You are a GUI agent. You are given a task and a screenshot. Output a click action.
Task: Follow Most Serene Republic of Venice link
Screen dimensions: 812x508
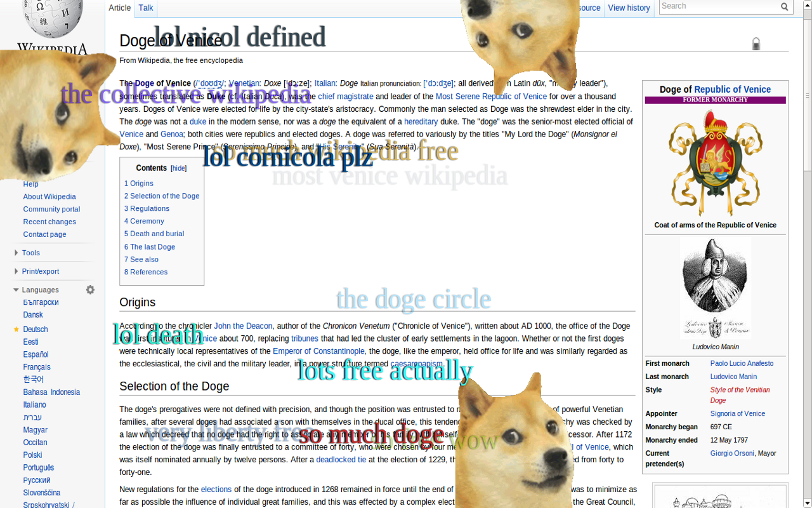pos(491,97)
